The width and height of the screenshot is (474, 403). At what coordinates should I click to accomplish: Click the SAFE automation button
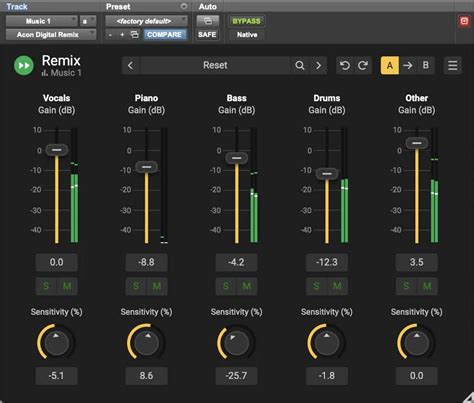click(207, 35)
